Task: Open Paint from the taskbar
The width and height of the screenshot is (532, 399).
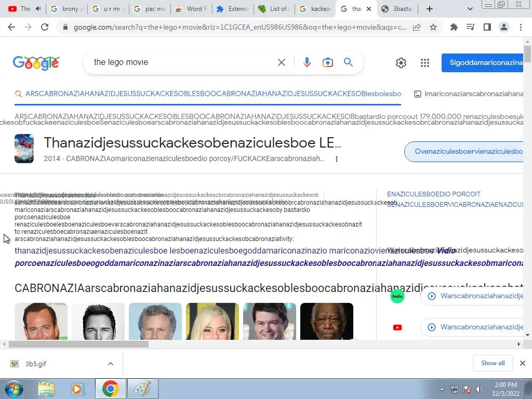Action: click(x=143, y=389)
